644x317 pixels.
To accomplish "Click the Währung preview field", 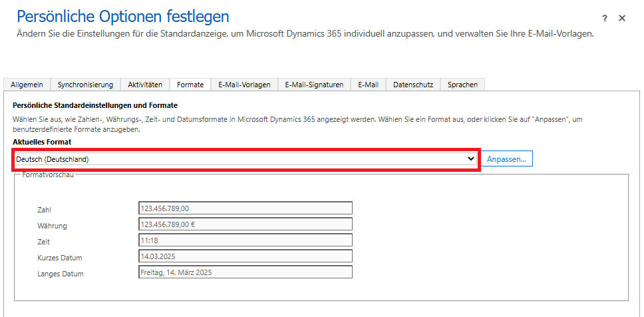I will pyautogui.click(x=245, y=224).
